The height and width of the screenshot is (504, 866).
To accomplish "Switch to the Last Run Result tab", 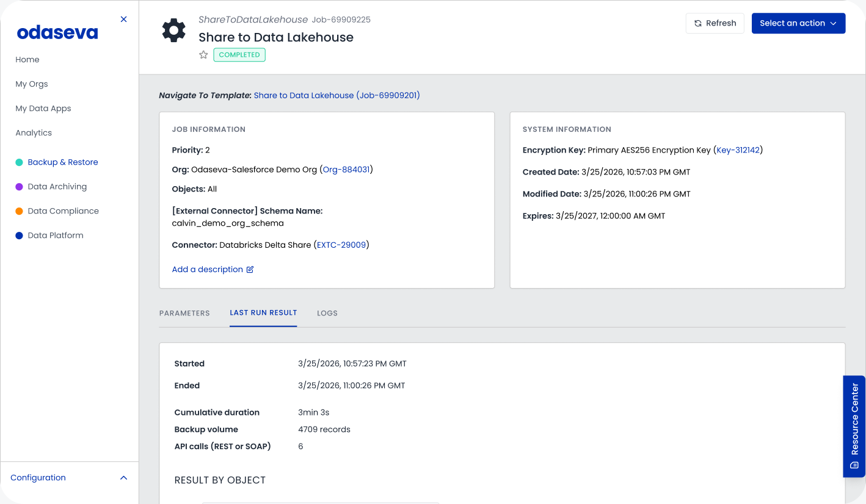I will click(x=263, y=312).
